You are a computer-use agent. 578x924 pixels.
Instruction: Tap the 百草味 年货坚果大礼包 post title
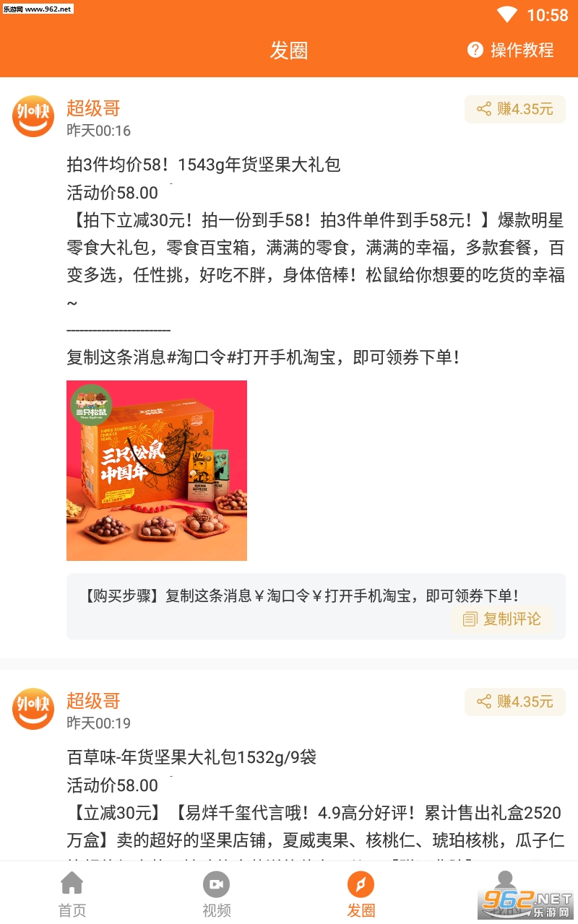click(191, 757)
